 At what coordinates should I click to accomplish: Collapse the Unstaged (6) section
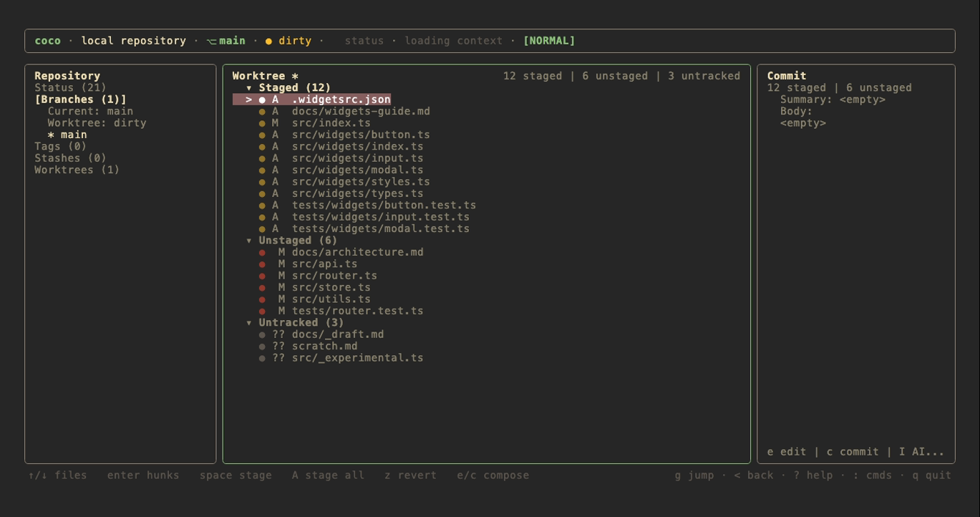(x=249, y=241)
